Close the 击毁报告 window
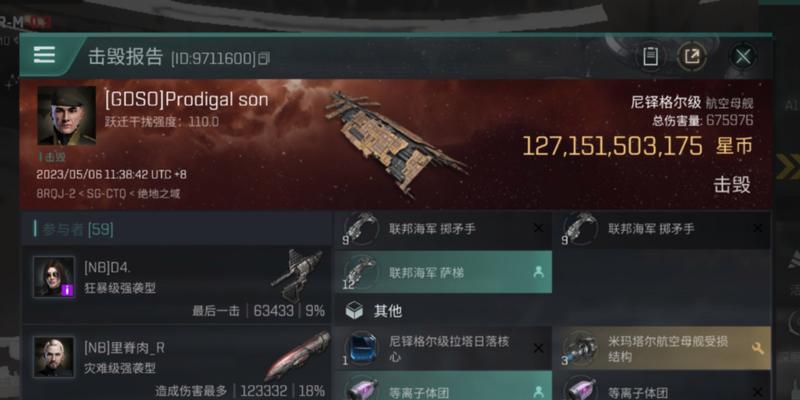 pos(743,56)
